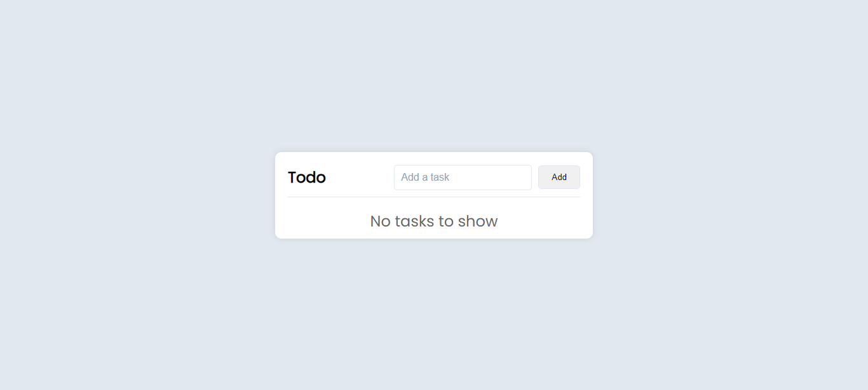Image resolution: width=868 pixels, height=390 pixels.
Task: Click the "Add a task" placeholder text
Action: click(x=425, y=178)
